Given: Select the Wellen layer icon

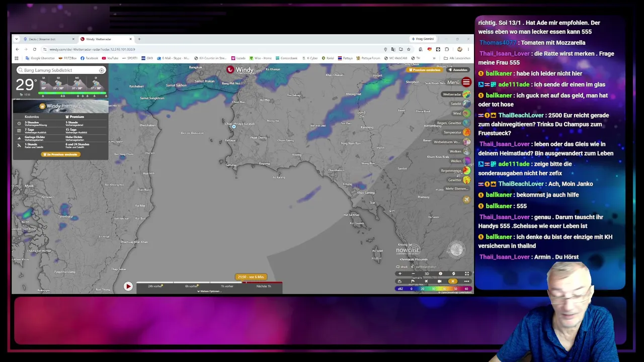Looking at the screenshot, I should (466, 161).
